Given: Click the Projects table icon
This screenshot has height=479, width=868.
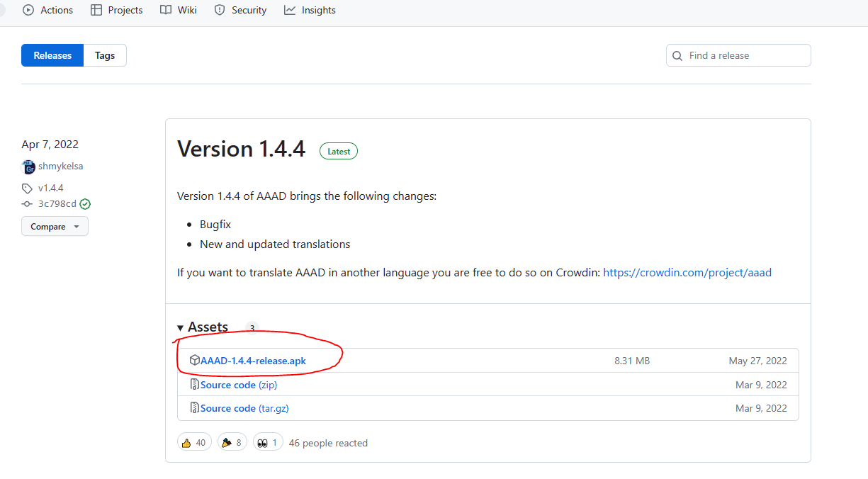Looking at the screenshot, I should click(96, 10).
